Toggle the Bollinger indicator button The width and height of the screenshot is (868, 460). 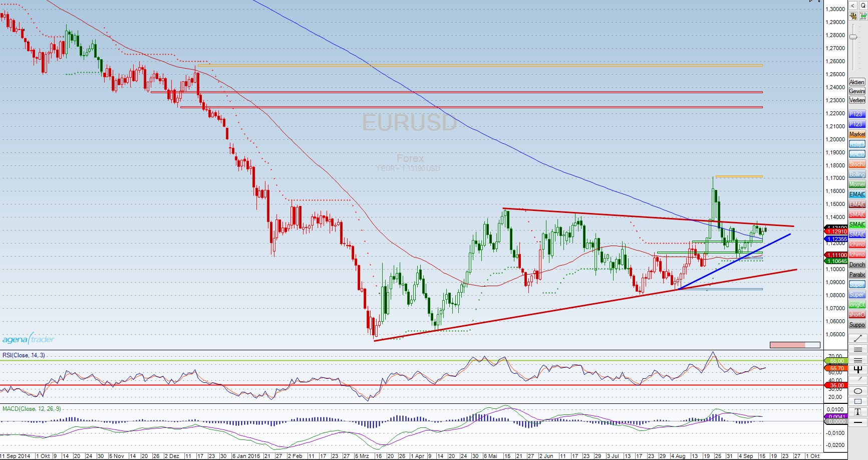[857, 174]
